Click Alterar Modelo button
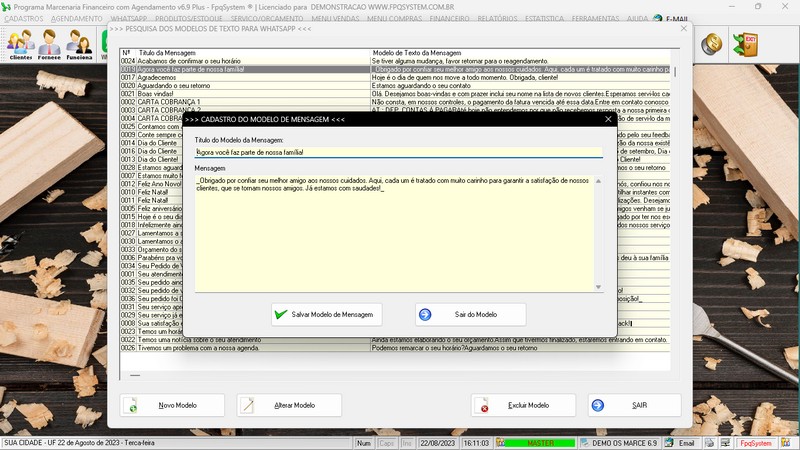This screenshot has height=450, width=800. [289, 405]
